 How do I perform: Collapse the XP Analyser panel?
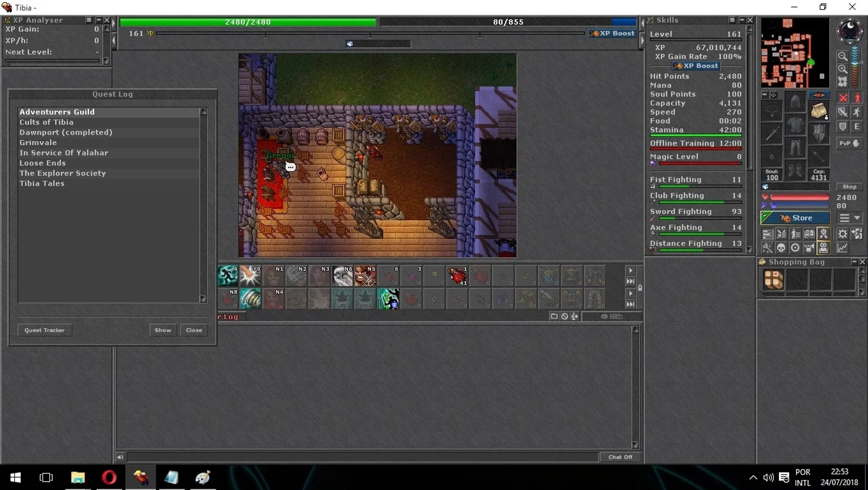[x=98, y=20]
